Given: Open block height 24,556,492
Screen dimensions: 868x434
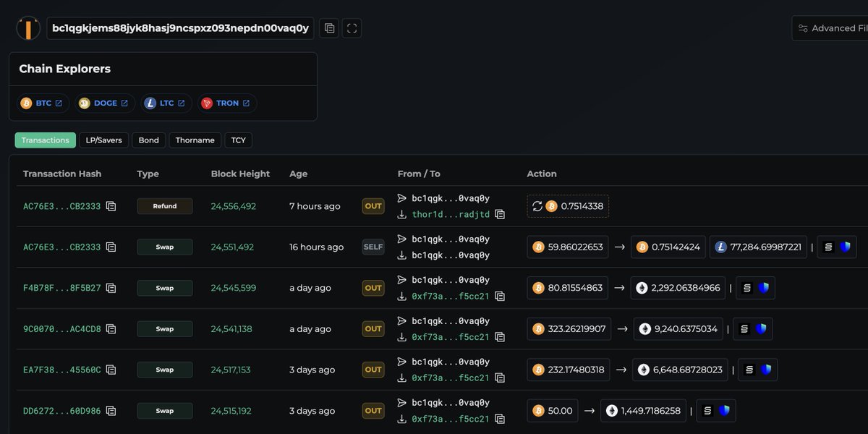Looking at the screenshot, I should pos(233,206).
